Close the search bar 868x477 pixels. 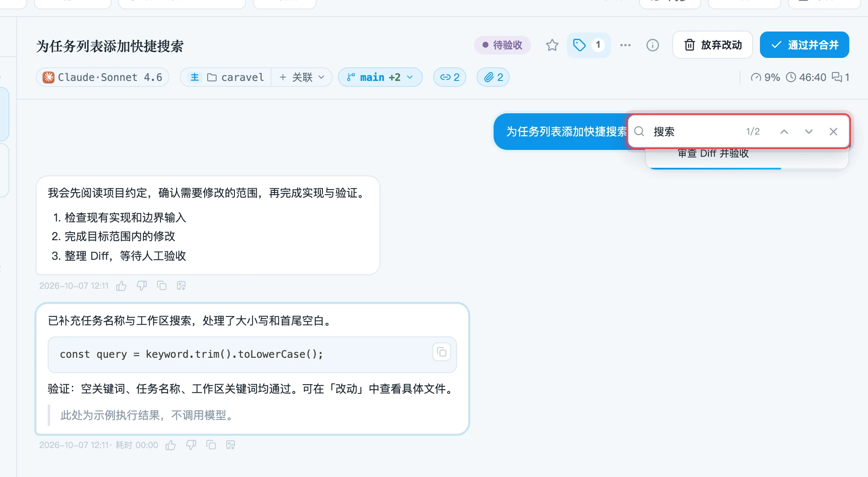833,132
